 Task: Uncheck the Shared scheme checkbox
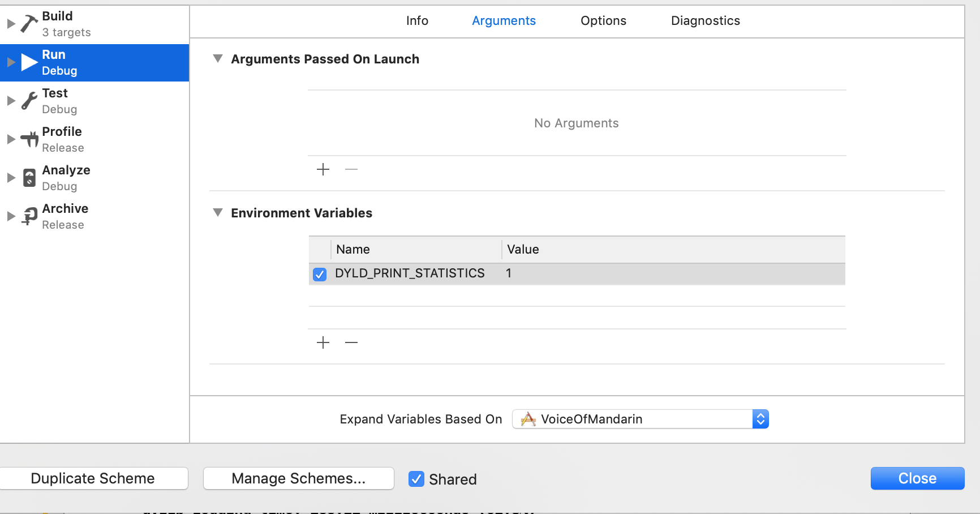(x=416, y=479)
